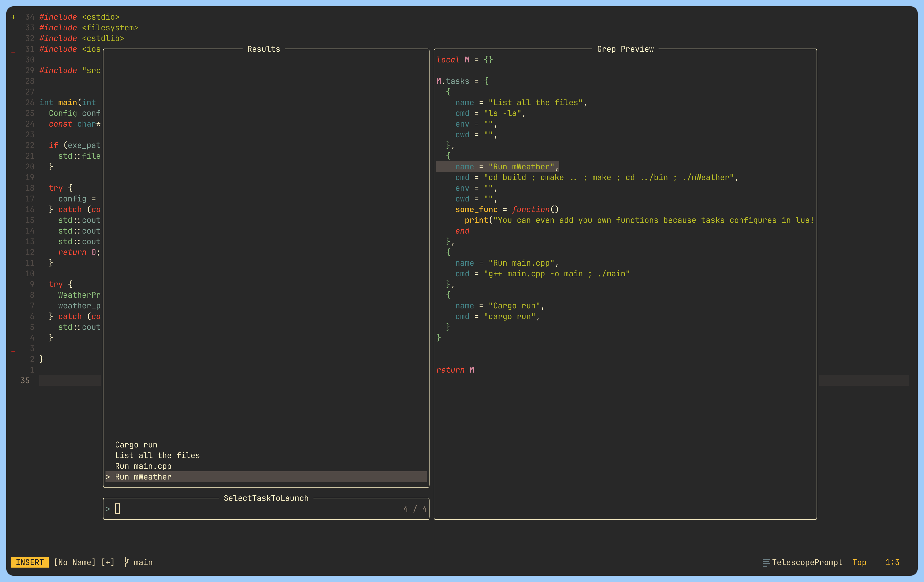Click the main branch name in statusline
Viewport: 924px width, 582px height.
[143, 562]
